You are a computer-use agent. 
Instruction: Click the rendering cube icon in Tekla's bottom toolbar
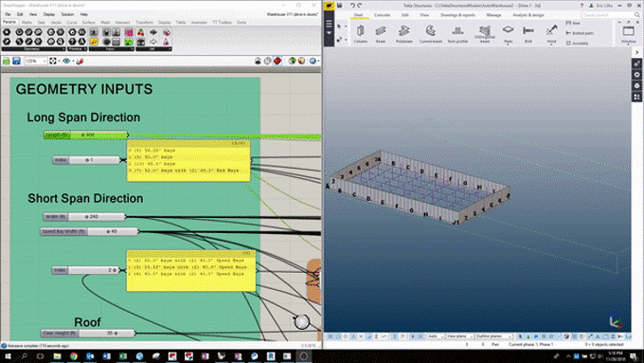tap(566, 336)
